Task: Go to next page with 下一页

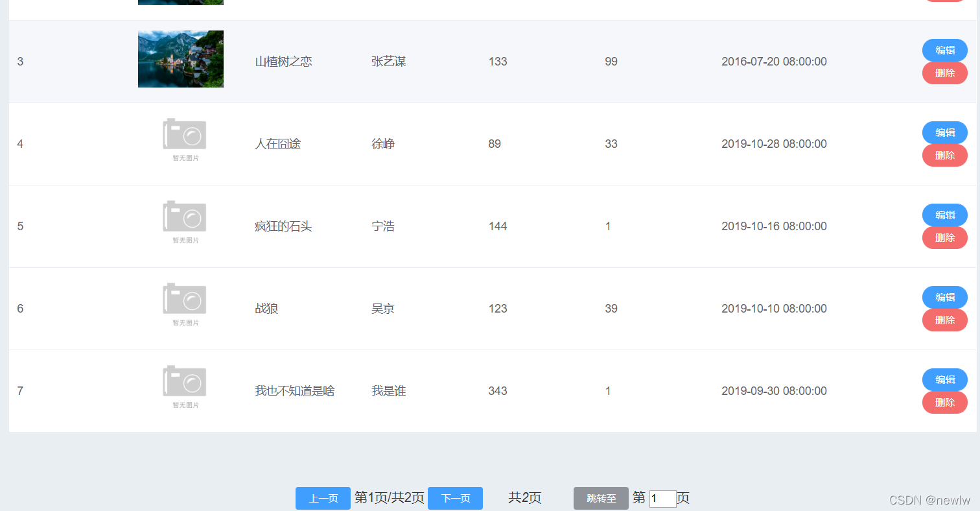Action: pyautogui.click(x=455, y=498)
